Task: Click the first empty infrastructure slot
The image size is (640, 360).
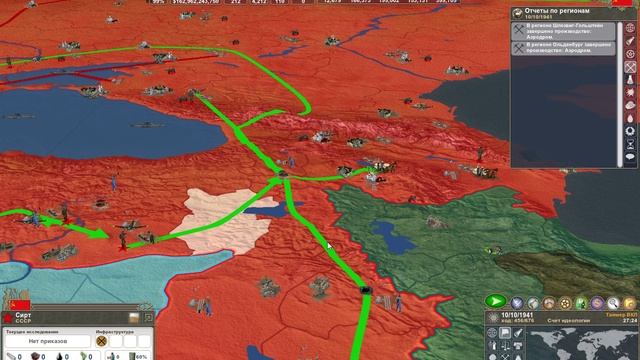Action: tap(116, 341)
